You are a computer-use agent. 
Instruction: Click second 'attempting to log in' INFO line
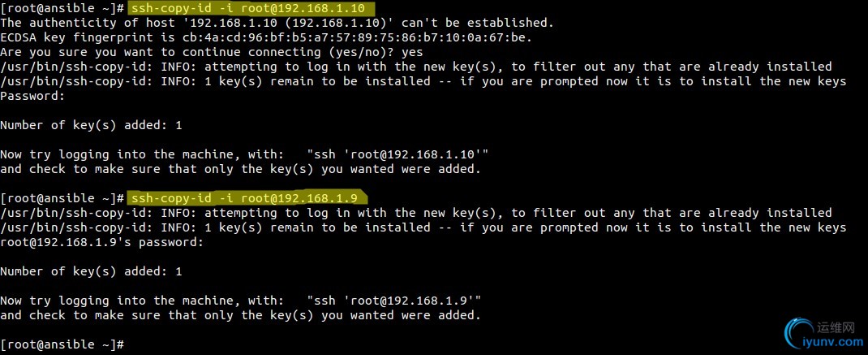click(415, 213)
